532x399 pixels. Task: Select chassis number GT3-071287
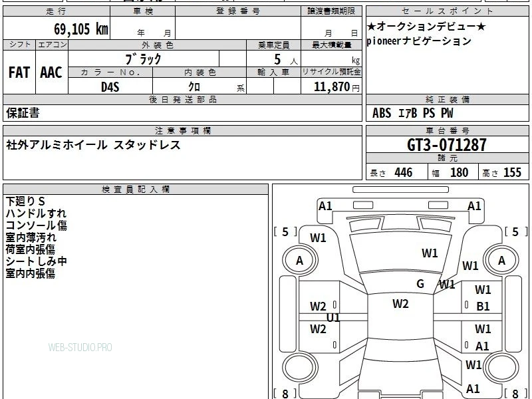tap(446, 145)
